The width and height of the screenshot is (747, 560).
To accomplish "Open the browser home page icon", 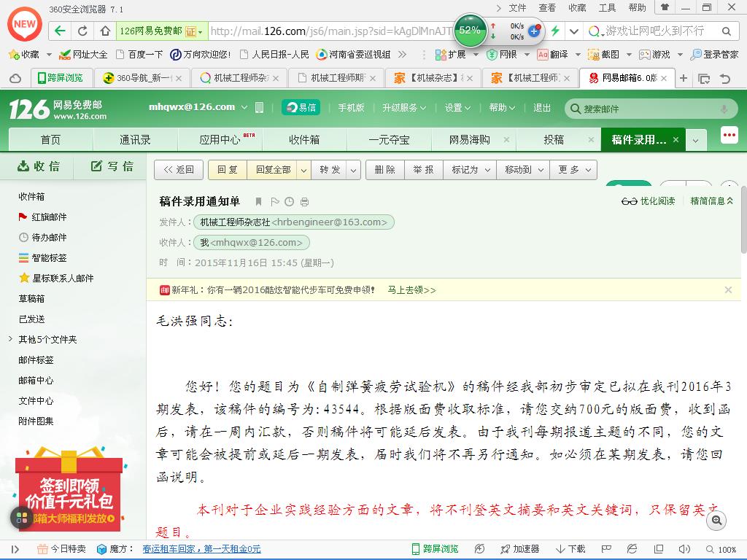I will pos(105,31).
